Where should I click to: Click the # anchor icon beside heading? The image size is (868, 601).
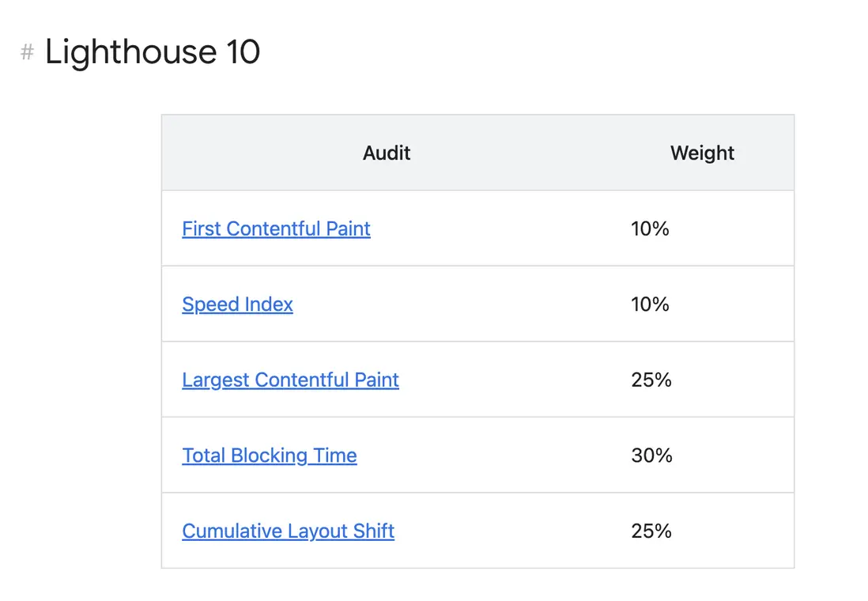pyautogui.click(x=27, y=53)
